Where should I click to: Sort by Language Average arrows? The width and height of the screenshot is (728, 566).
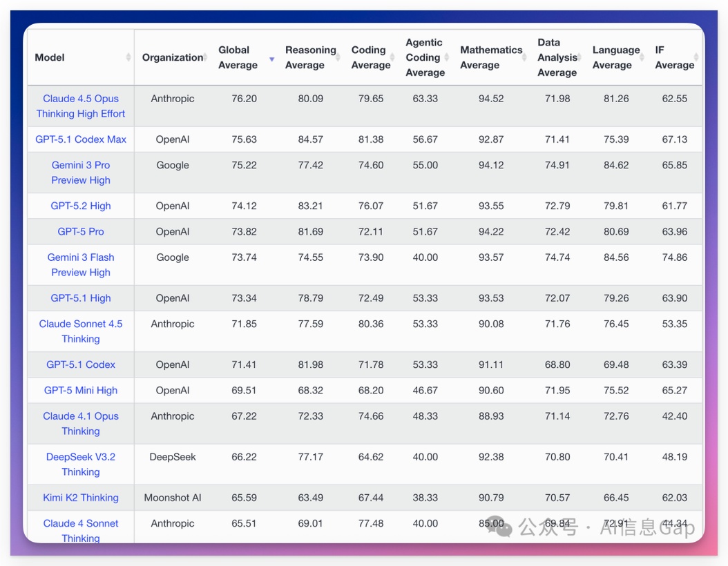[x=642, y=57]
